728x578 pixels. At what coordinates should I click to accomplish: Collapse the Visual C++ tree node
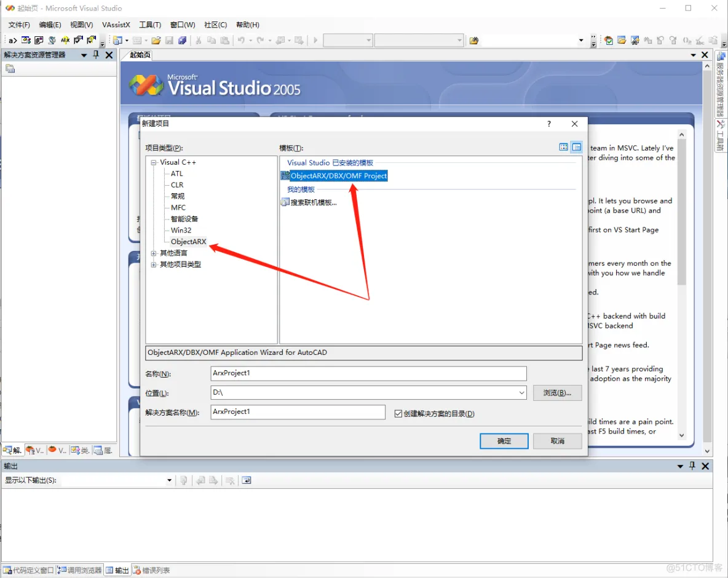(153, 162)
